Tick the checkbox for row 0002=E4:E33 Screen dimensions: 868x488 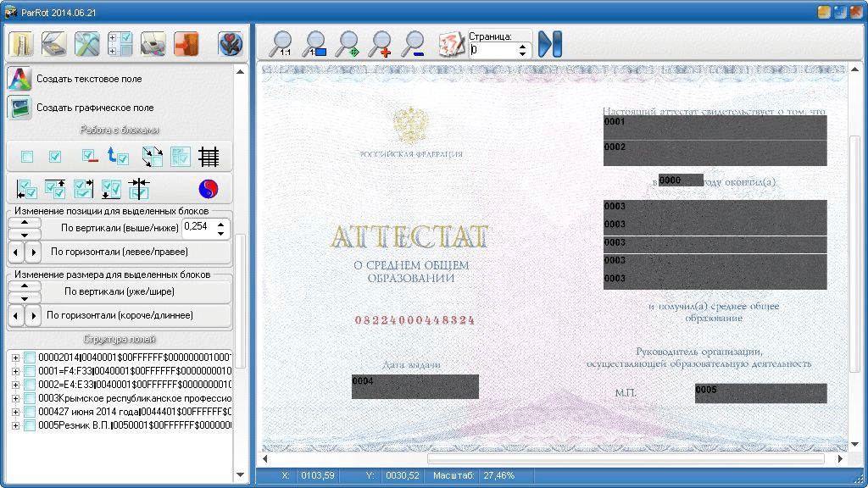coord(30,385)
